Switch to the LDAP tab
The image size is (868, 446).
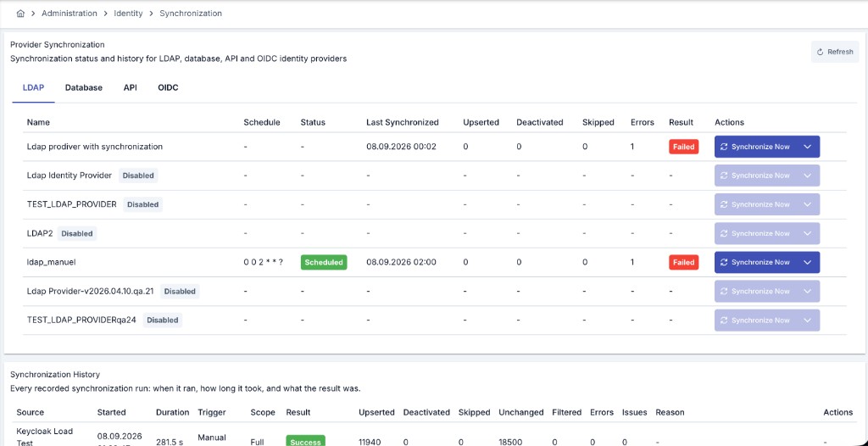point(33,87)
